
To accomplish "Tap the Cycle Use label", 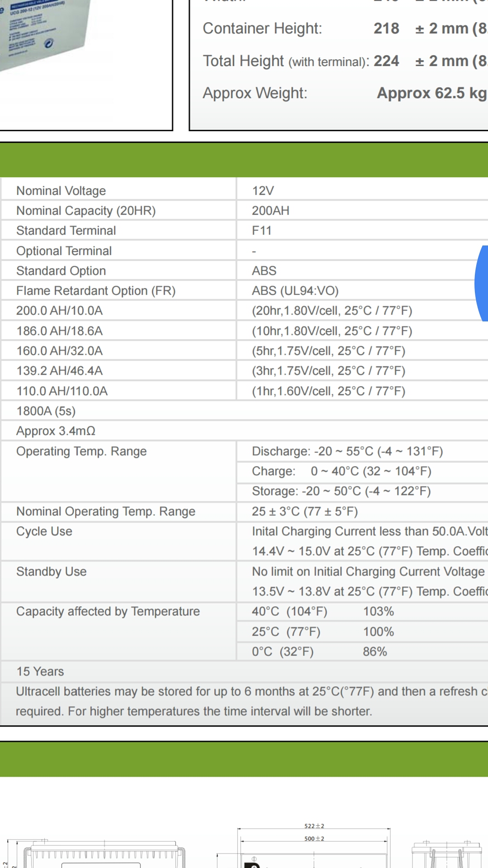I will point(44,531).
